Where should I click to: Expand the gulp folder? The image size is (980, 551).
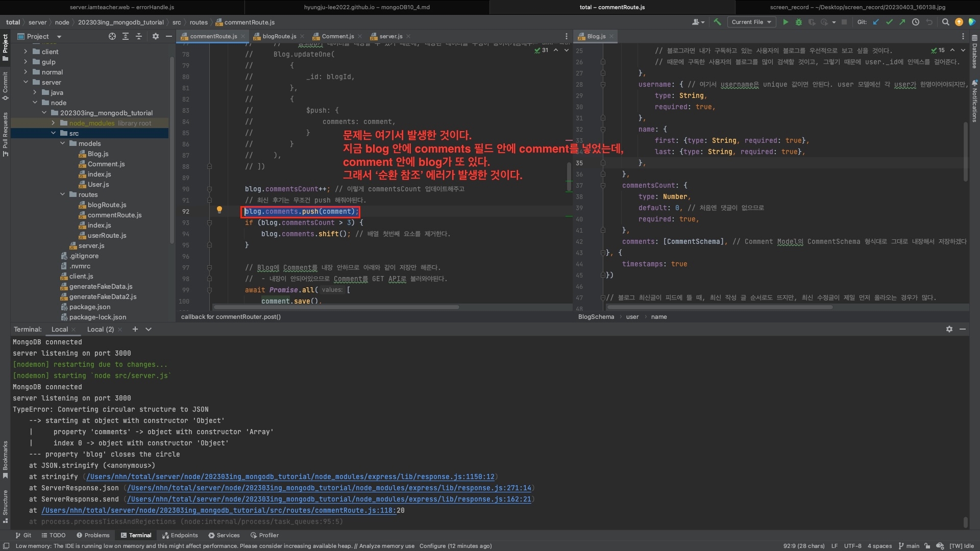[26, 62]
